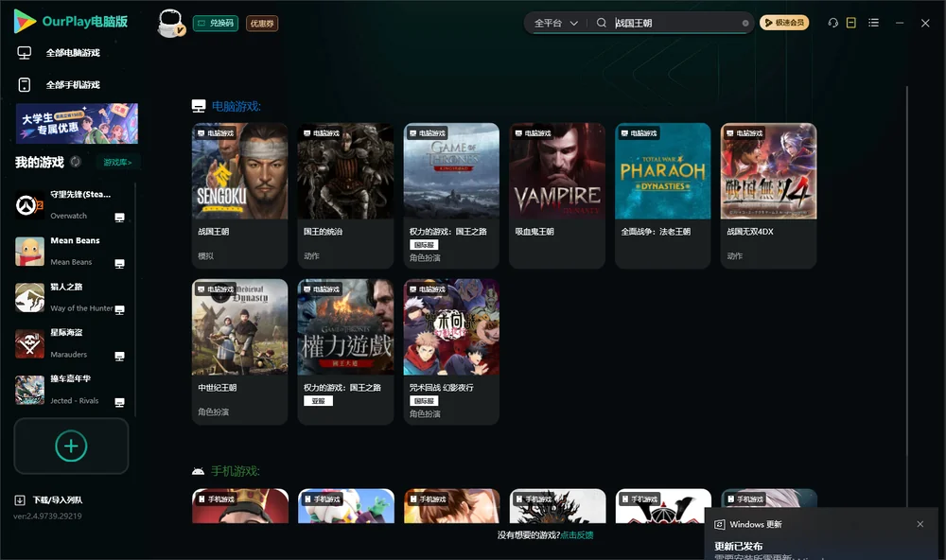Open 全面战争:法老王朝 Pharaoh card
The height and width of the screenshot is (560, 946).
tap(662, 196)
